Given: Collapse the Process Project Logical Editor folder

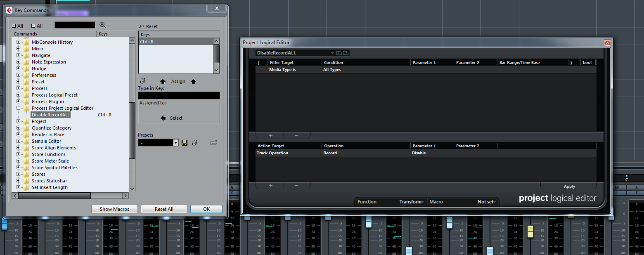Looking at the screenshot, I should [x=18, y=108].
